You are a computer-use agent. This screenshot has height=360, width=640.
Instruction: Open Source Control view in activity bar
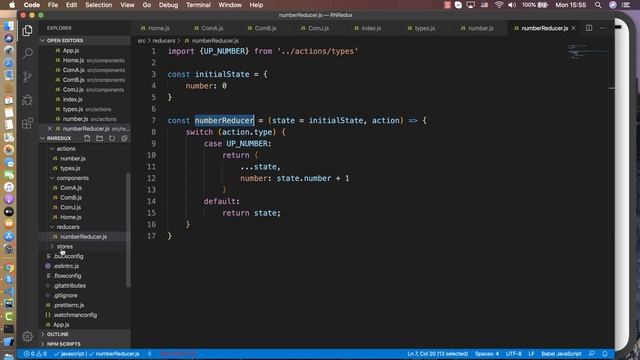coord(27,77)
